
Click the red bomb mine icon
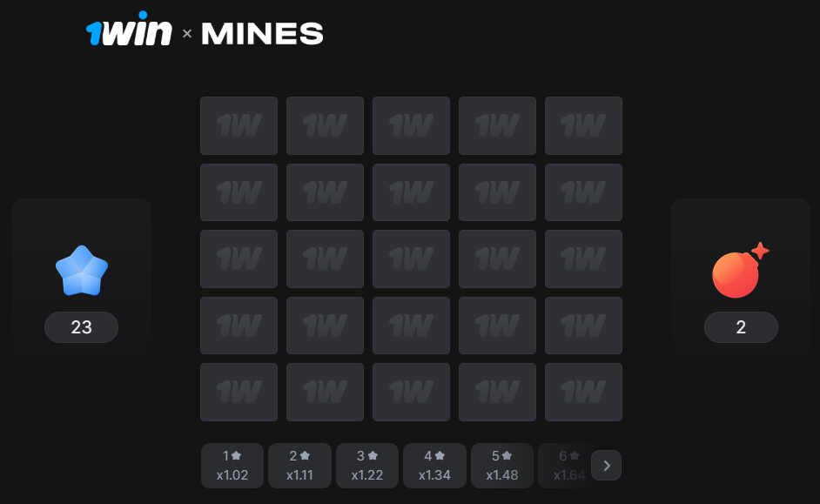point(738,272)
